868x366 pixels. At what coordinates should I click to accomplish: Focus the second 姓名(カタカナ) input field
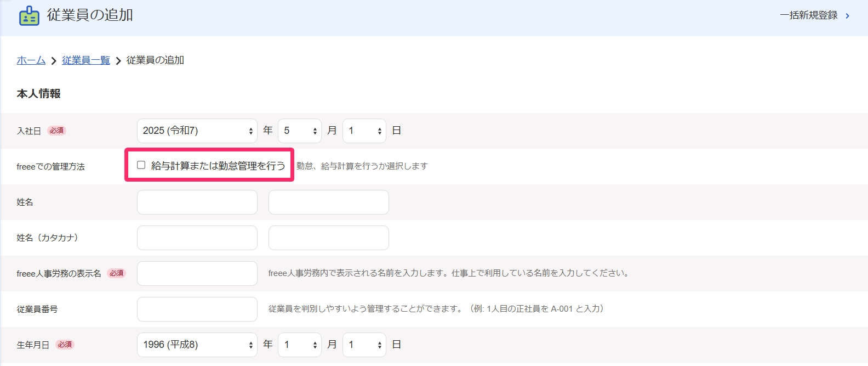[x=329, y=238]
